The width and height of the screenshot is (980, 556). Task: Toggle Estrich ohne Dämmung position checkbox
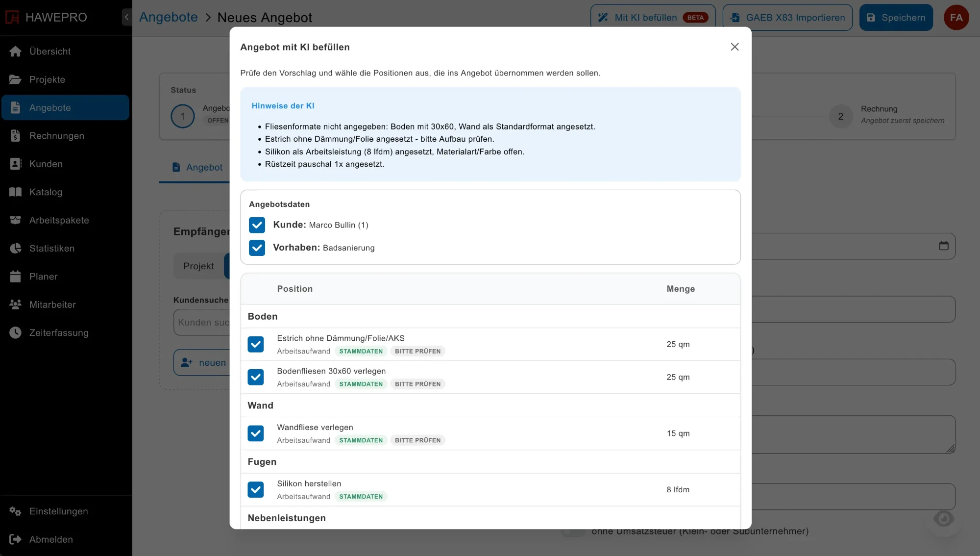[256, 344]
